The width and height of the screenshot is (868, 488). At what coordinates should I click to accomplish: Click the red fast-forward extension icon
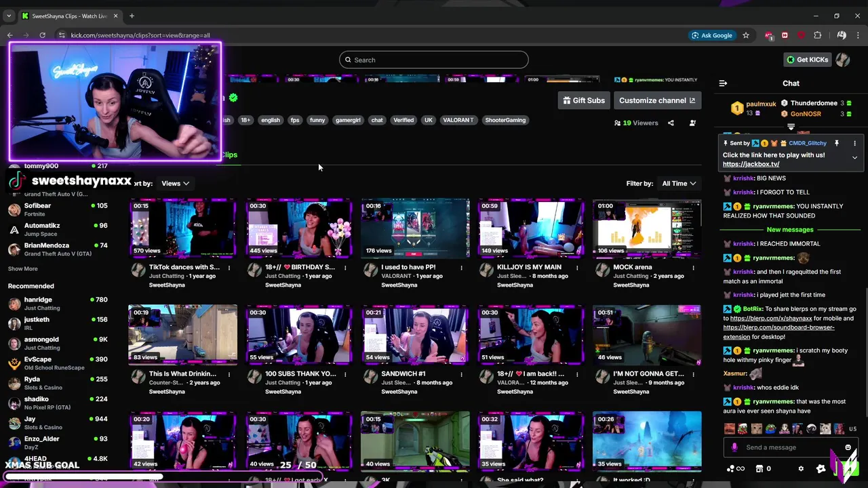[785, 35]
